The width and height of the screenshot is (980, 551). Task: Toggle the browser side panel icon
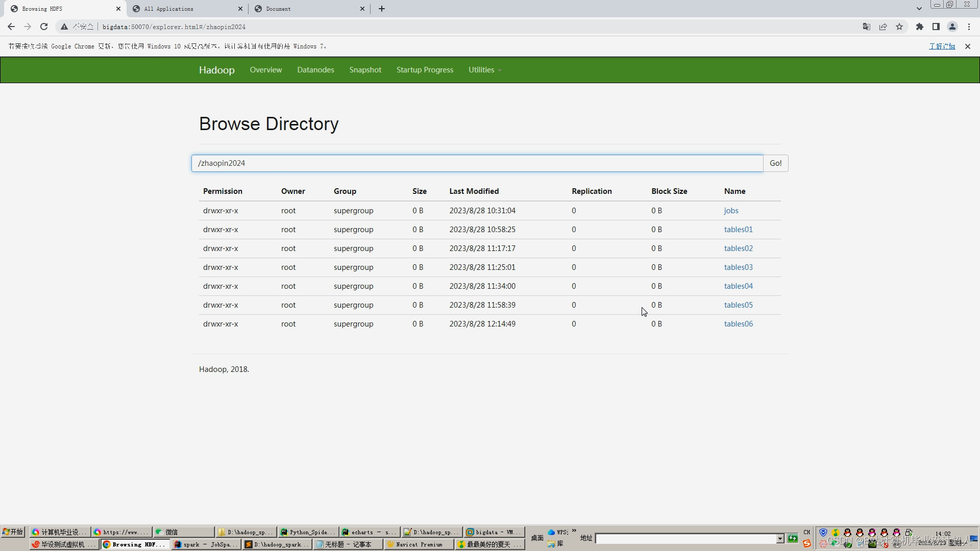point(936,27)
